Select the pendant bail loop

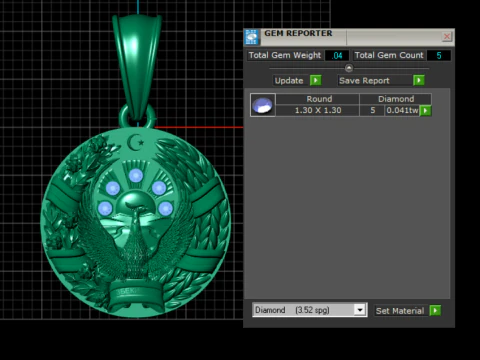click(x=137, y=67)
